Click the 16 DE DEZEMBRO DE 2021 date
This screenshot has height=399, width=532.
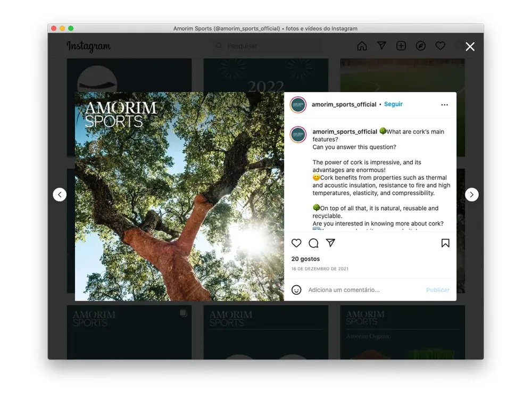coord(320,269)
